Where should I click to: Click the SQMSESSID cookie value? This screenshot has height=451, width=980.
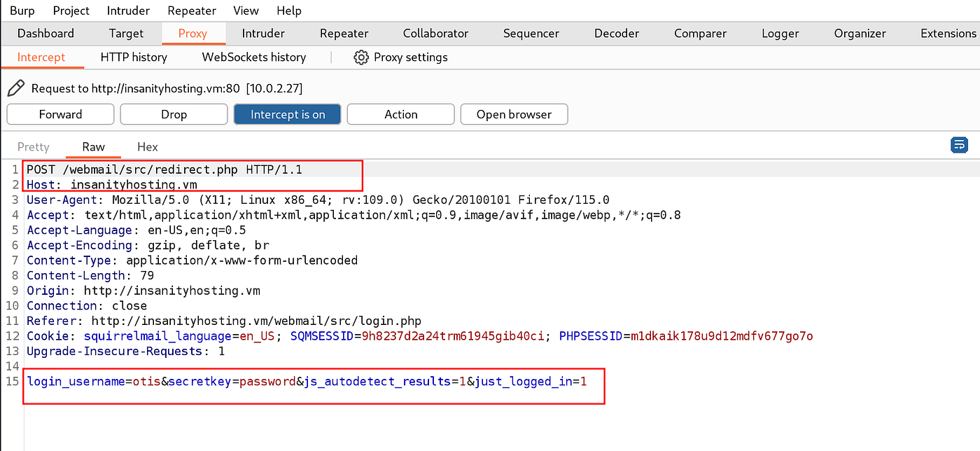click(453, 336)
